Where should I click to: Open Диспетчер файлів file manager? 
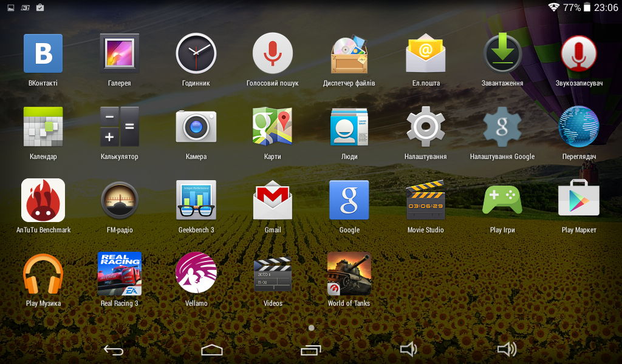pos(349,53)
